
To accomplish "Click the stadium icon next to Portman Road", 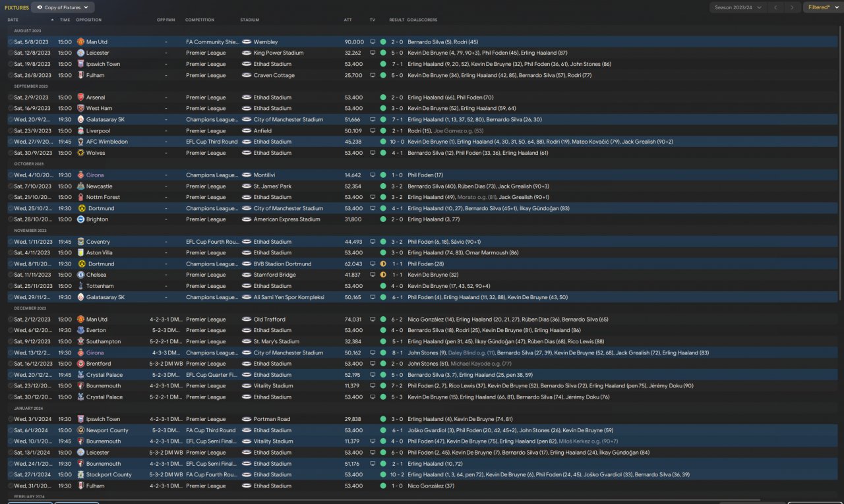I will point(247,419).
